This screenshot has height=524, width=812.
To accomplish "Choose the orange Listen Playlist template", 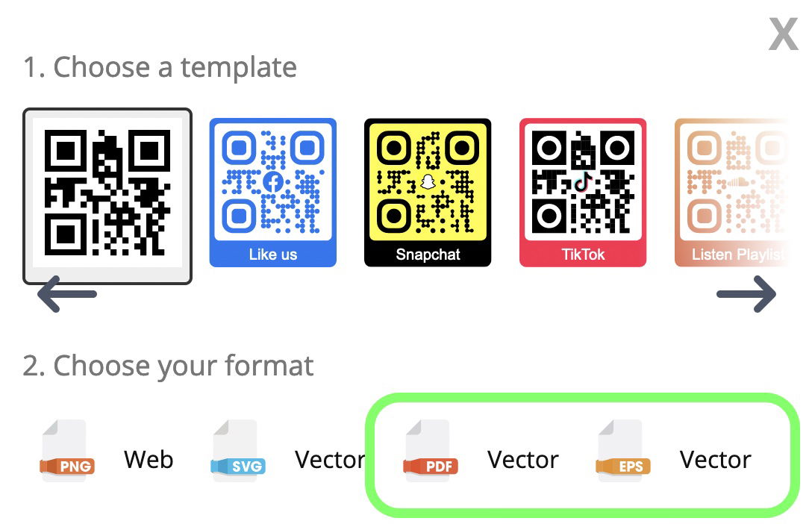I will 731,193.
